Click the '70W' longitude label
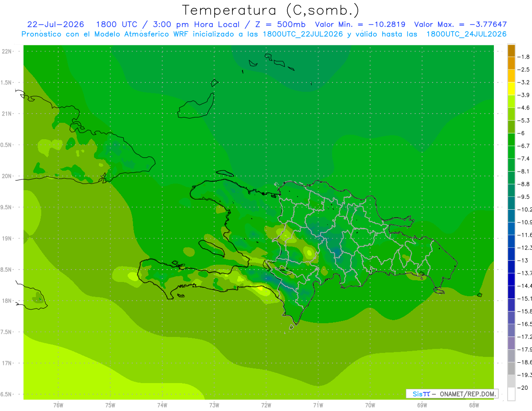The width and height of the screenshot is (532, 411). point(370,405)
